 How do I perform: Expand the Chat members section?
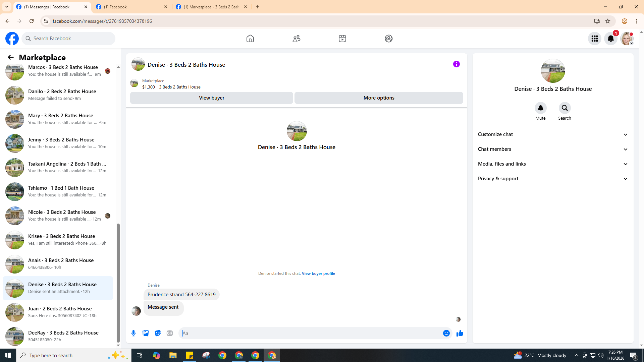(x=553, y=149)
